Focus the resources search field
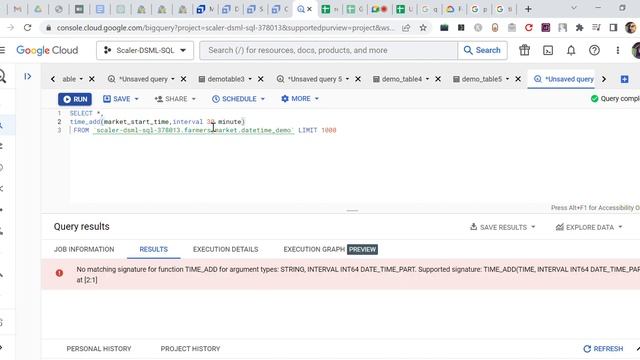 329,50
